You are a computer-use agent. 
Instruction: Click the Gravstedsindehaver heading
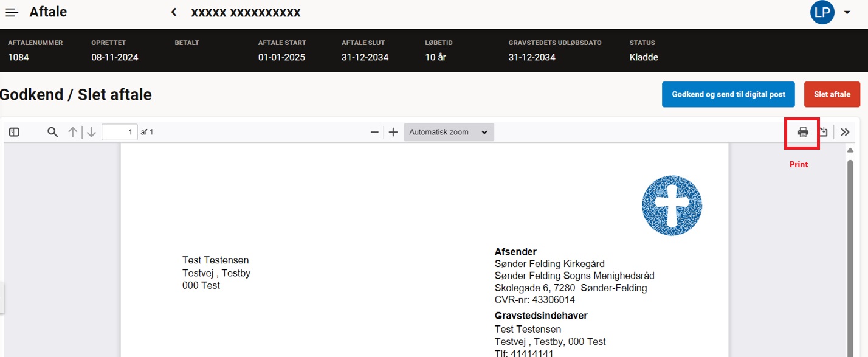[541, 316]
